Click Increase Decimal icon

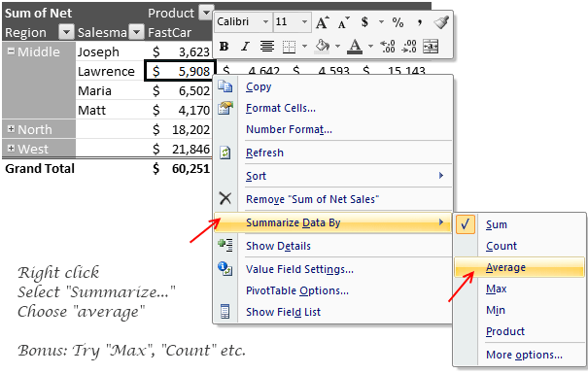coord(388,47)
